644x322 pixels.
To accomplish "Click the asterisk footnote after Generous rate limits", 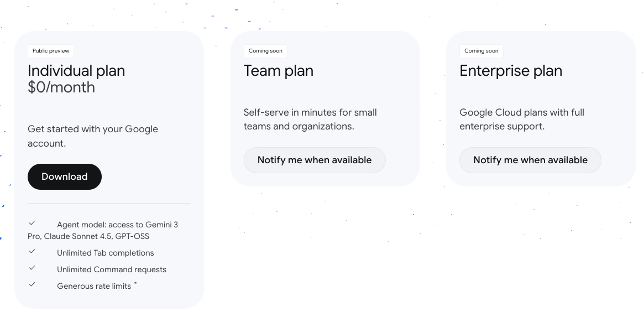I will 135,284.
